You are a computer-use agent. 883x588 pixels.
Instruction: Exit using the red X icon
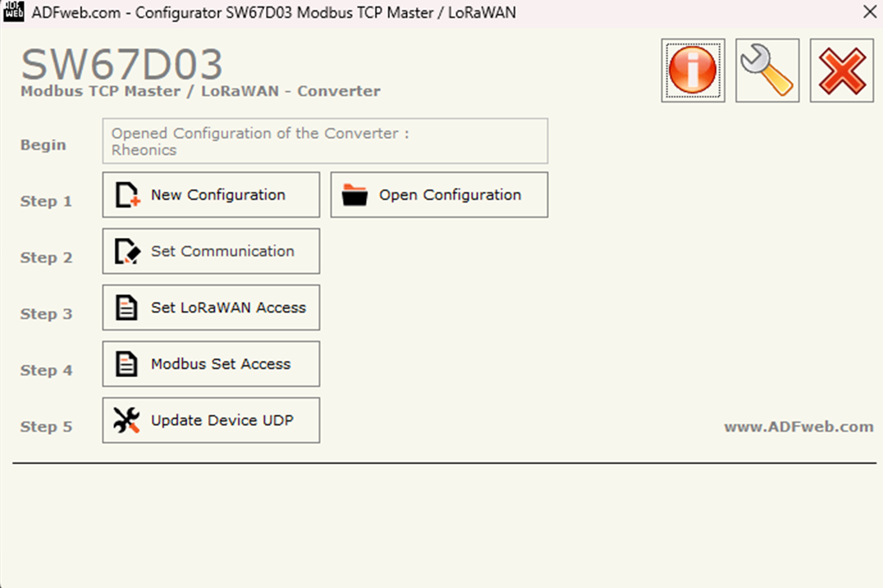tap(841, 71)
